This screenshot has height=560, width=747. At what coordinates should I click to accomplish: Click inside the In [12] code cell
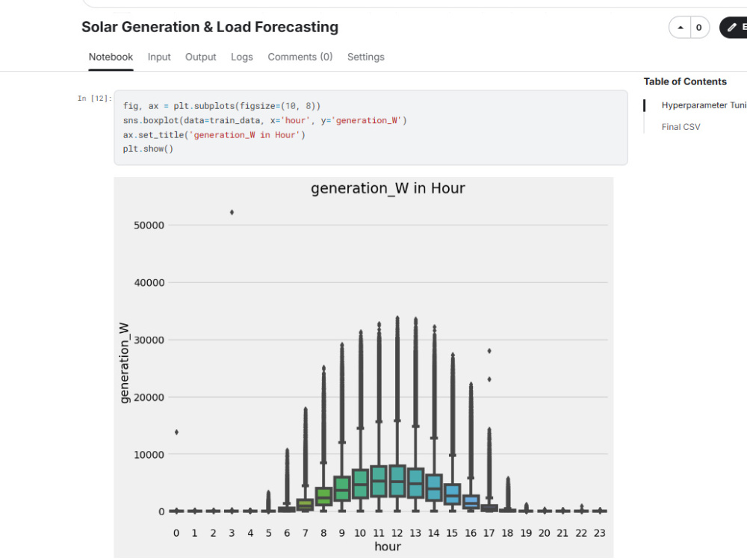click(371, 128)
